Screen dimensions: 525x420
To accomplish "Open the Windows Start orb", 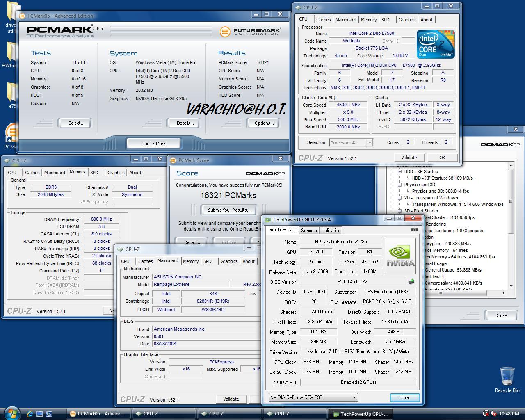I will (x=12, y=413).
